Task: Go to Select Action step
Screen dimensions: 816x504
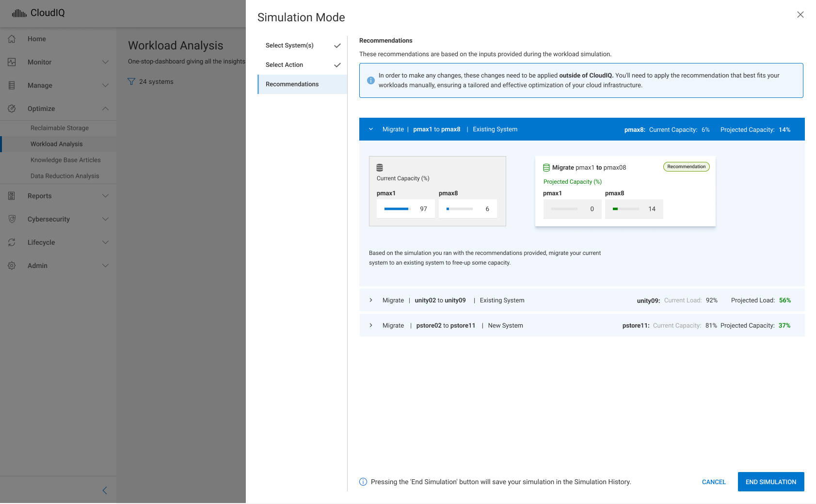Action: (302, 65)
